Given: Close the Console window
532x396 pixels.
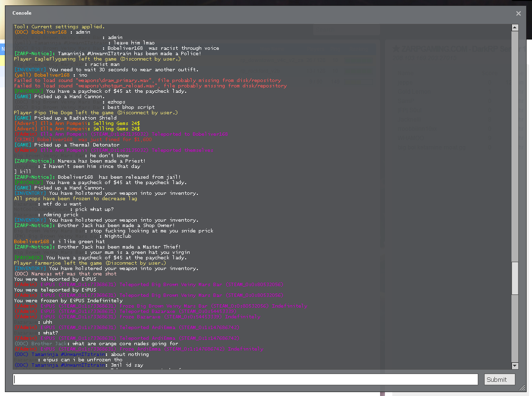Looking at the screenshot, I should pyautogui.click(x=518, y=13).
